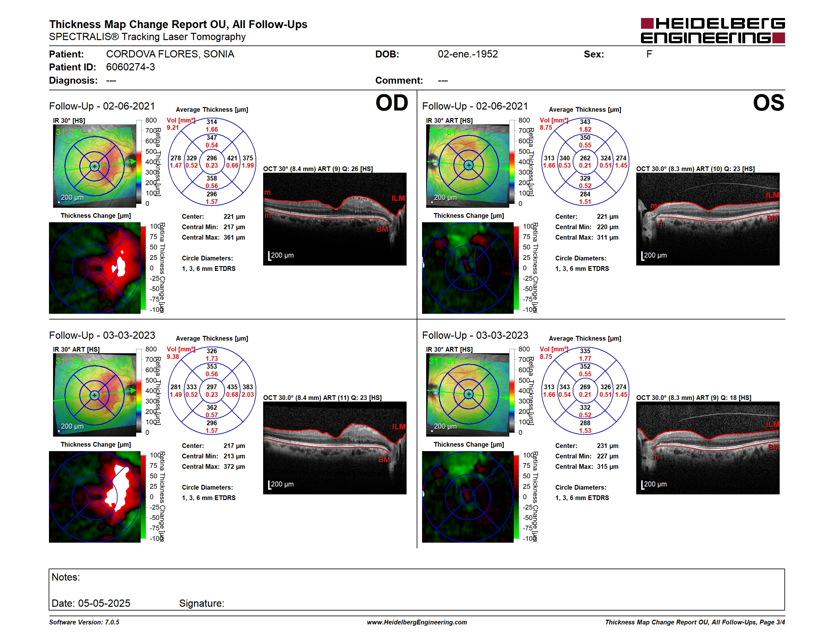Select the Sex value 'F'
This screenshot has width=834, height=644.
(x=649, y=54)
